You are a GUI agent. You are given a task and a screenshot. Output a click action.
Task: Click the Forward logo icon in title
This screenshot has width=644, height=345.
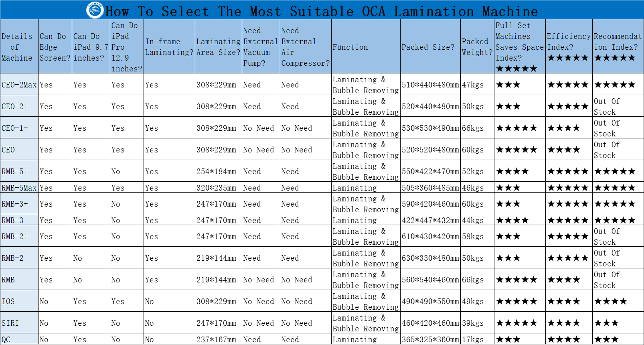[x=95, y=10]
